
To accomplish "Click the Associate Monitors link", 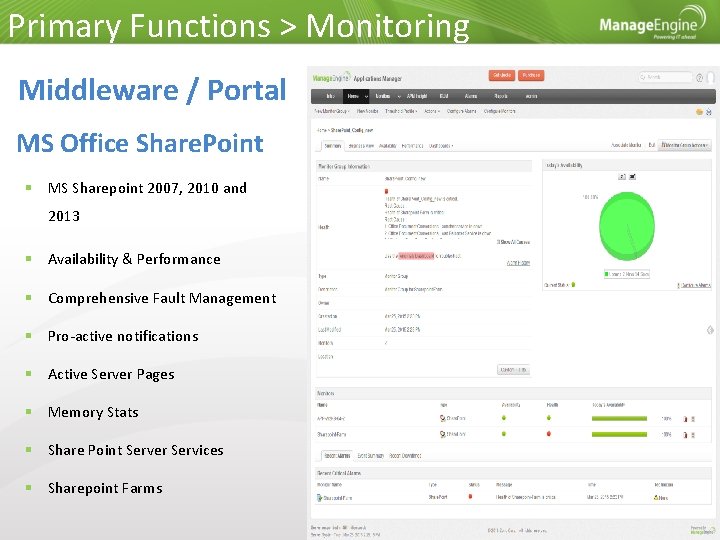I will click(x=626, y=145).
